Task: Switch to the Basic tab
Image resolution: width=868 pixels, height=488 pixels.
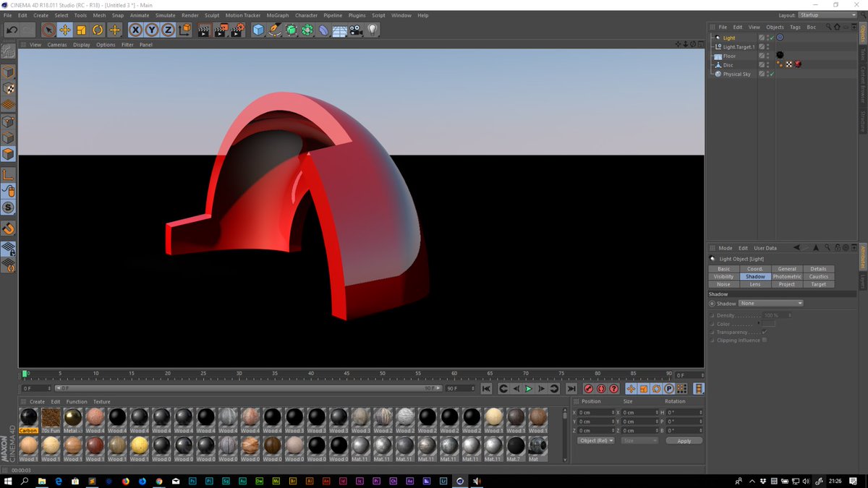Action: pos(723,268)
